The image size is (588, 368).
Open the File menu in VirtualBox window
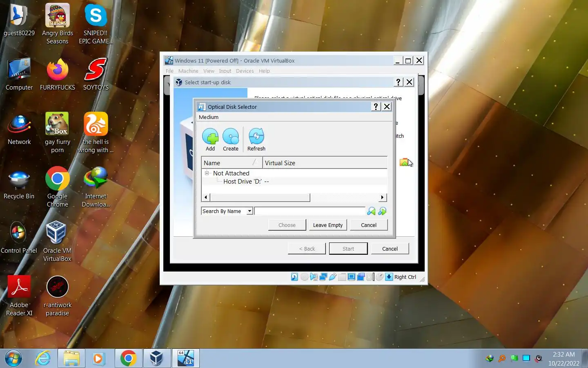click(169, 71)
